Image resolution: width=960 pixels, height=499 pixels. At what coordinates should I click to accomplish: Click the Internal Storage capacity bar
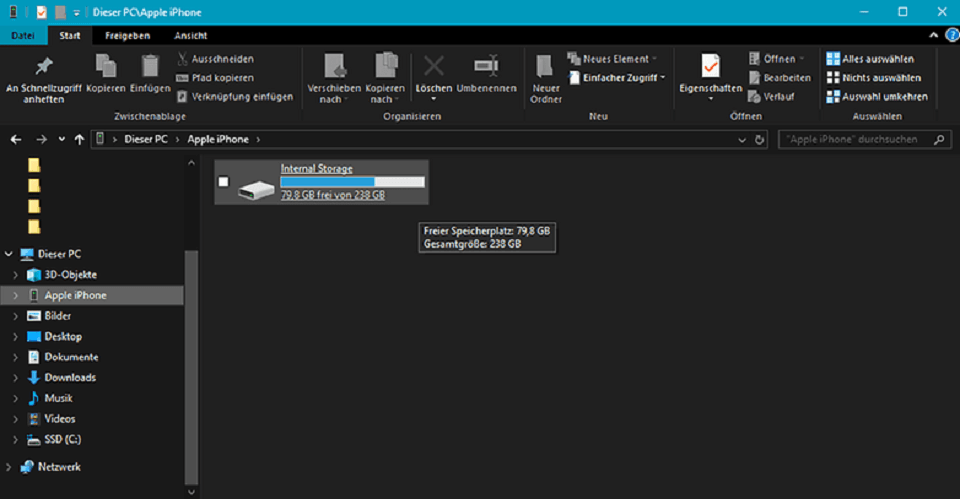352,182
